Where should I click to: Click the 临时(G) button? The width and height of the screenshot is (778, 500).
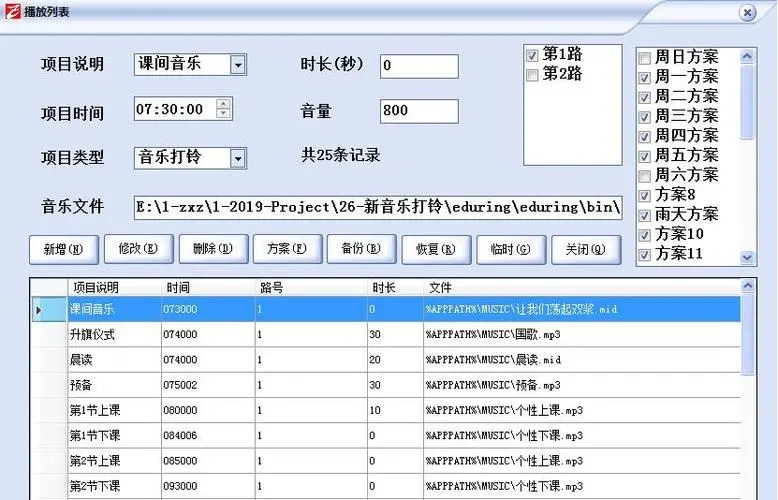click(x=511, y=249)
